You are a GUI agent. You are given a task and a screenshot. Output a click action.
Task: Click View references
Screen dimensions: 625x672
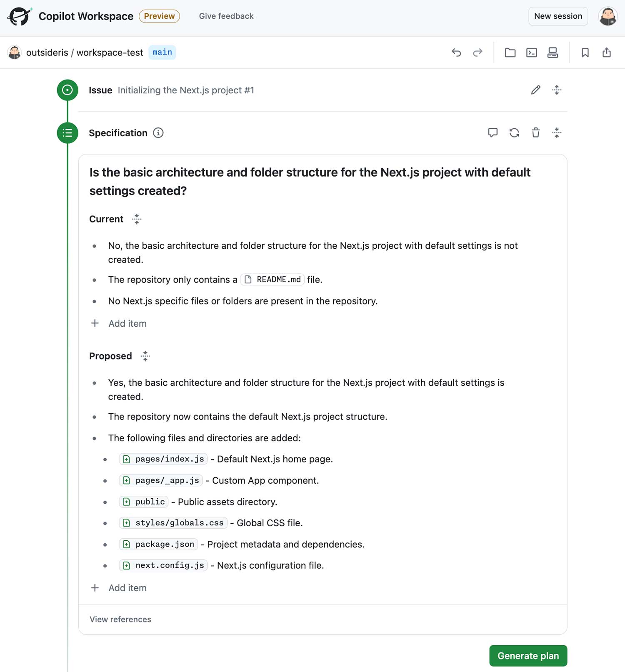(x=120, y=620)
